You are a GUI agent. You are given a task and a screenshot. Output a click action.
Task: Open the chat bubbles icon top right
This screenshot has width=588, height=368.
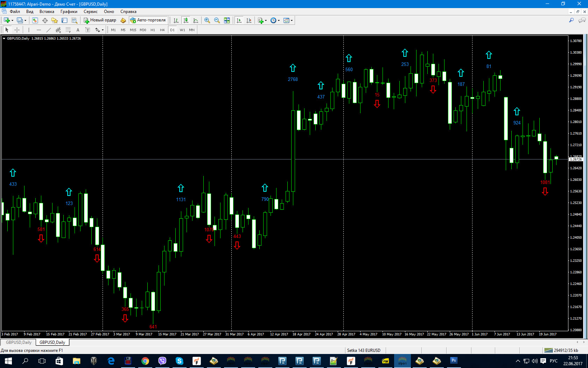click(x=582, y=20)
